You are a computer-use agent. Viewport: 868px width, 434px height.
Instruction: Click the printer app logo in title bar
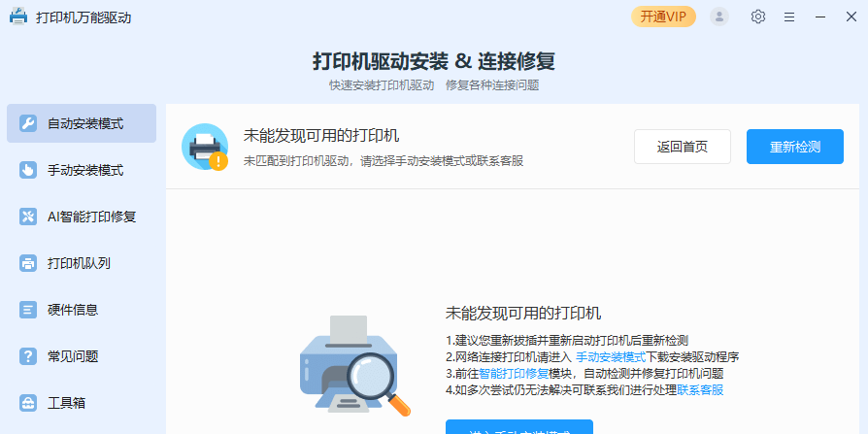(18, 17)
